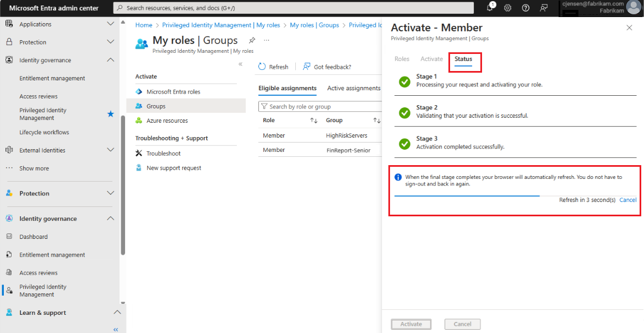Click the Cancel button at panel bottom
Screen dimensions: 644x333
462,324
